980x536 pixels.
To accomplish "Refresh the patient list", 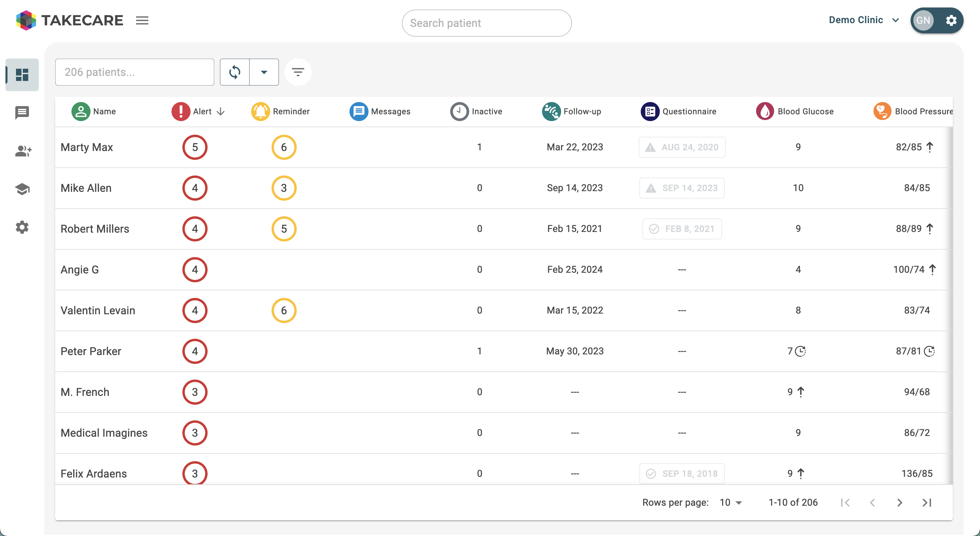I will pyautogui.click(x=234, y=72).
